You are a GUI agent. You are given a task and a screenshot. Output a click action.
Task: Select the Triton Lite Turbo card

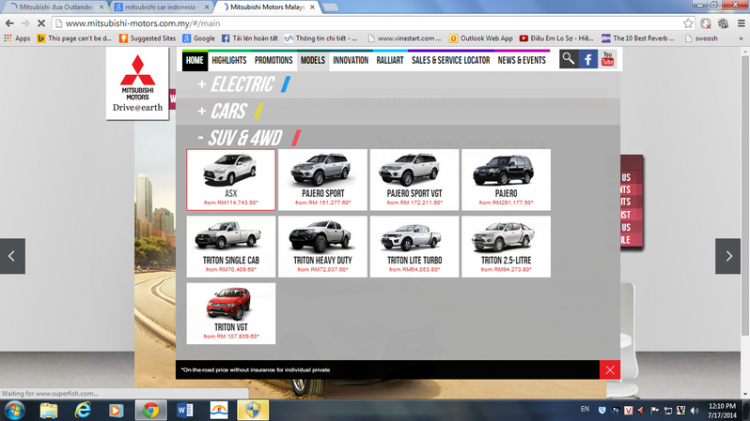pyautogui.click(x=415, y=246)
